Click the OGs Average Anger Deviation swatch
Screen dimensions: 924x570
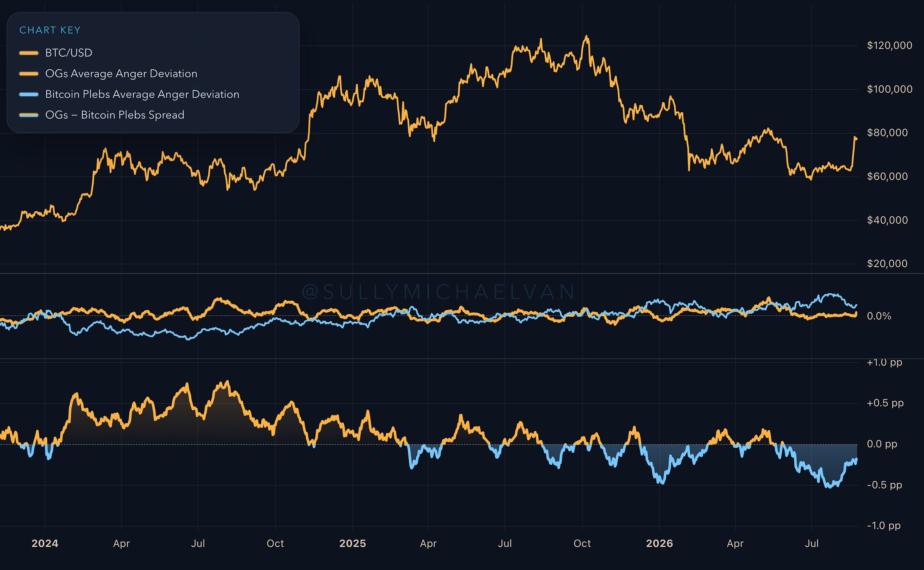click(x=29, y=74)
